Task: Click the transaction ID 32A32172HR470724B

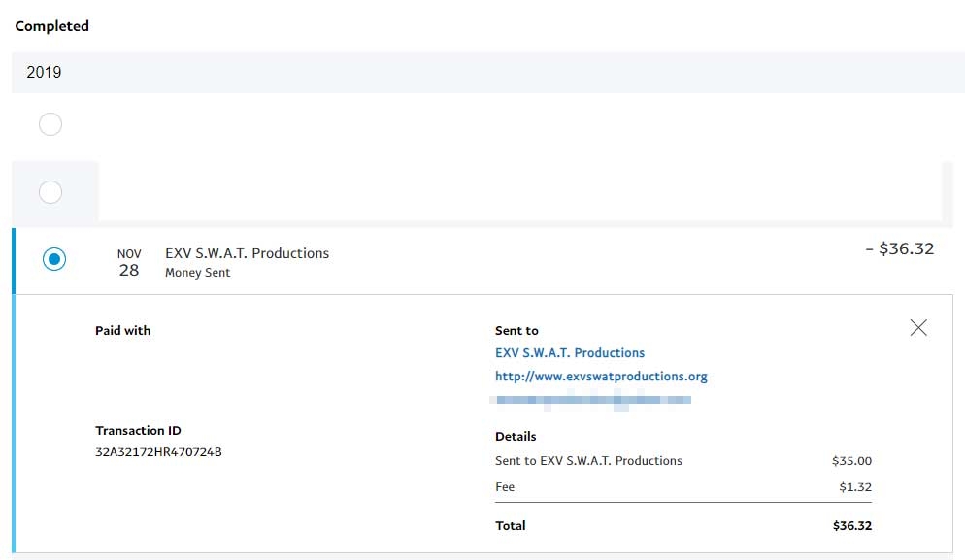Action: click(x=158, y=451)
